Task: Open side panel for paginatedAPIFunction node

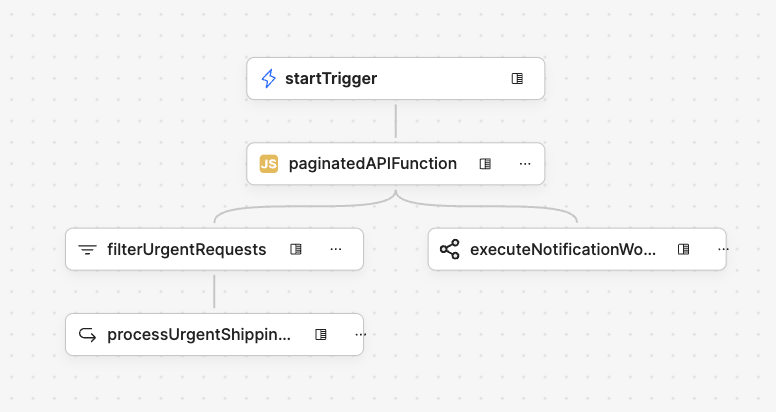Action: tap(485, 163)
